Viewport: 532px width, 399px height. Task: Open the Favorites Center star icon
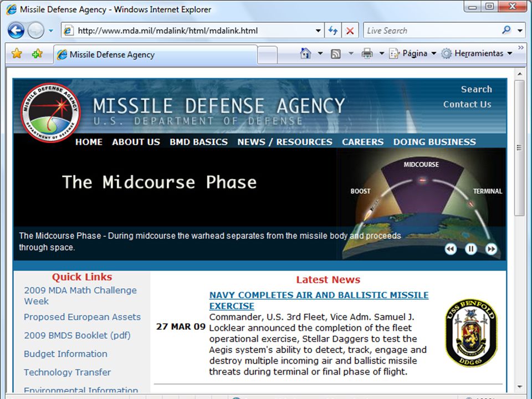[x=17, y=54]
